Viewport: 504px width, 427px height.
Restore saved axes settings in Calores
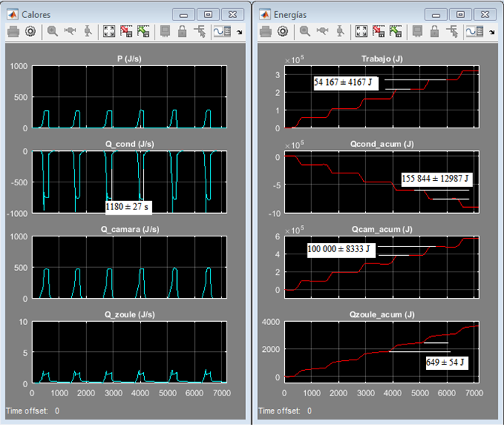(143, 32)
